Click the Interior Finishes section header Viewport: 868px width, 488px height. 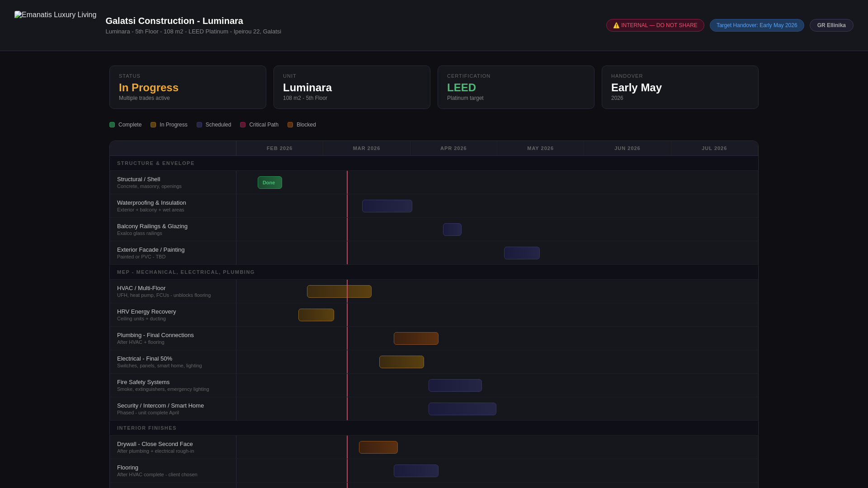(x=434, y=428)
